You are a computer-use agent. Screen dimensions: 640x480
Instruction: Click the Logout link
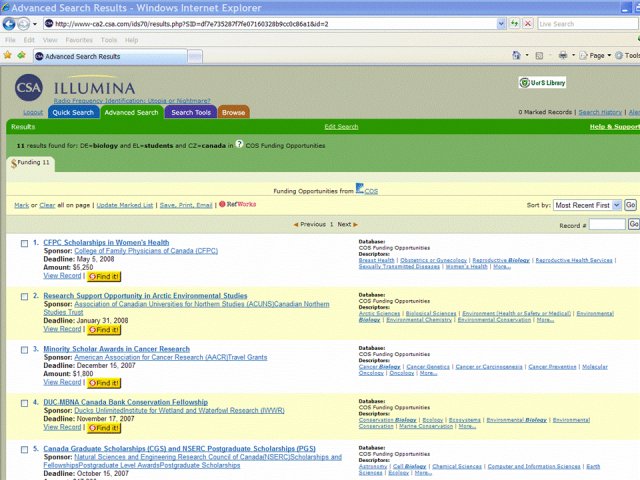coord(33,112)
